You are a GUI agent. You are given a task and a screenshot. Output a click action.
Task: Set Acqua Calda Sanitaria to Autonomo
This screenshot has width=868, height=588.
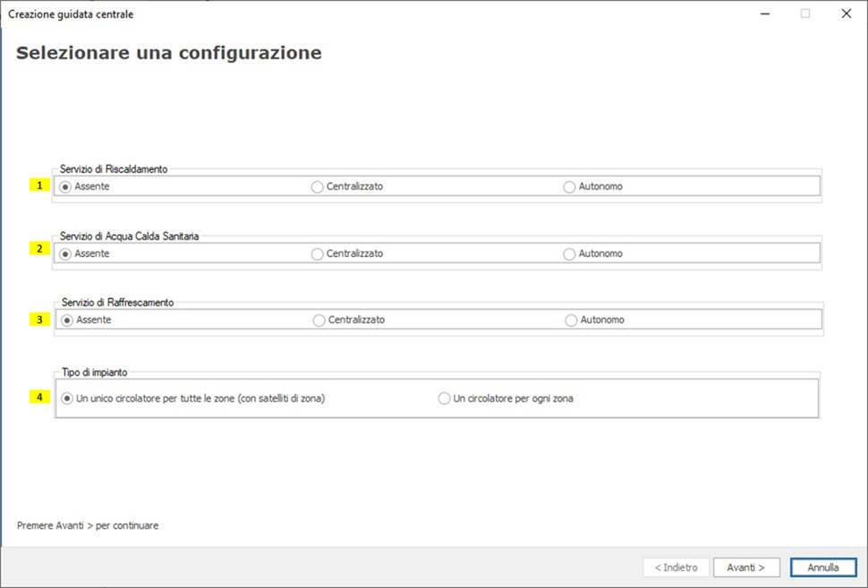click(570, 254)
